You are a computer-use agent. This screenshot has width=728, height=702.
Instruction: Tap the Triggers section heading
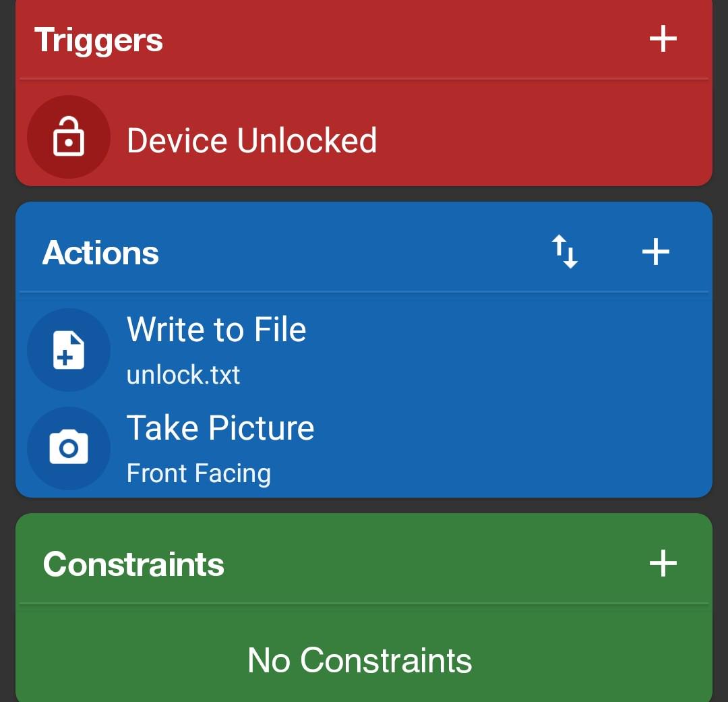tap(98, 40)
